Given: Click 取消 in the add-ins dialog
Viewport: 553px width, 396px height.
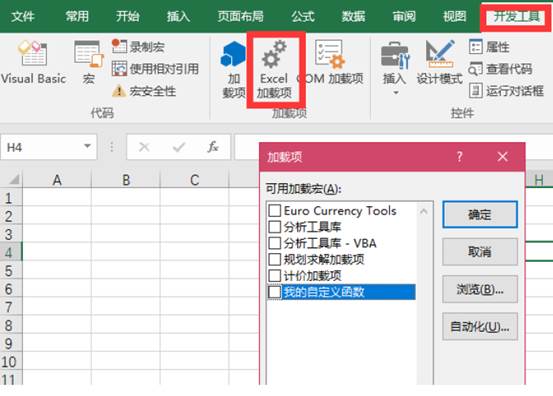Looking at the screenshot, I should [x=480, y=252].
